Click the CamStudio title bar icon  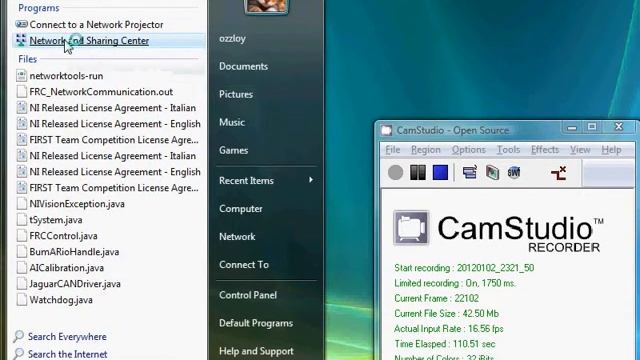point(387,130)
